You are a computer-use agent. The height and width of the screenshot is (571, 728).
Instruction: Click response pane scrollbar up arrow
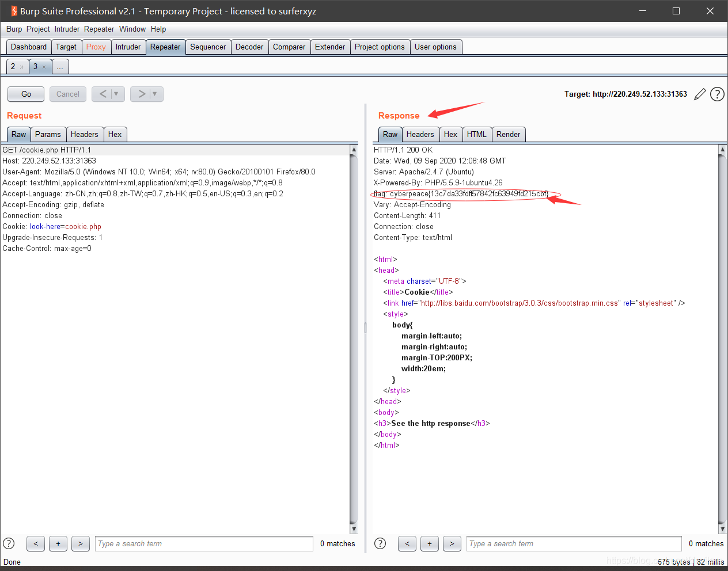(722, 150)
